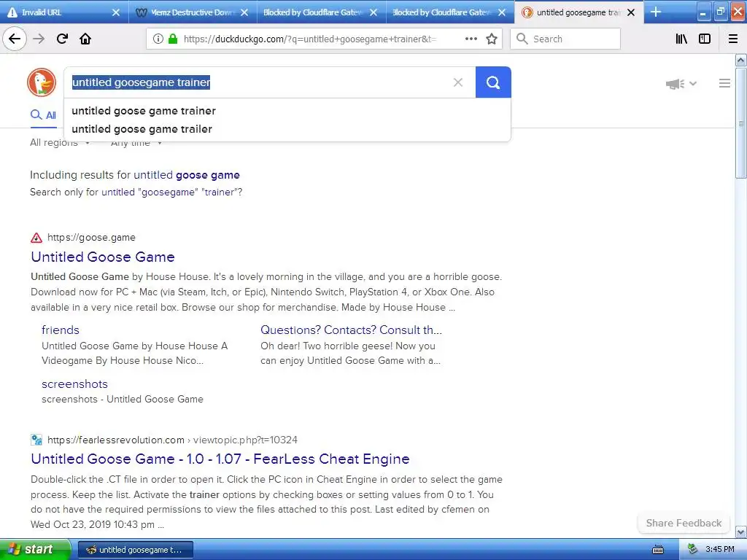Toggle the sidebar view icon

[x=705, y=39]
